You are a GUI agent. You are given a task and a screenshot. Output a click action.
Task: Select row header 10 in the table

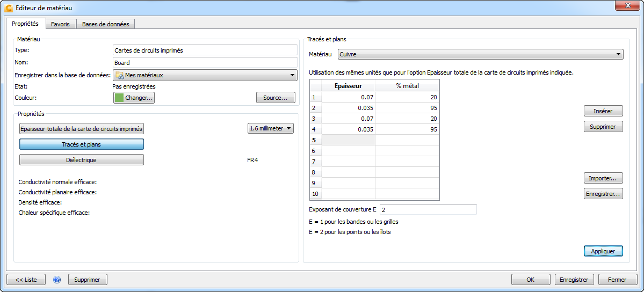[315, 193]
